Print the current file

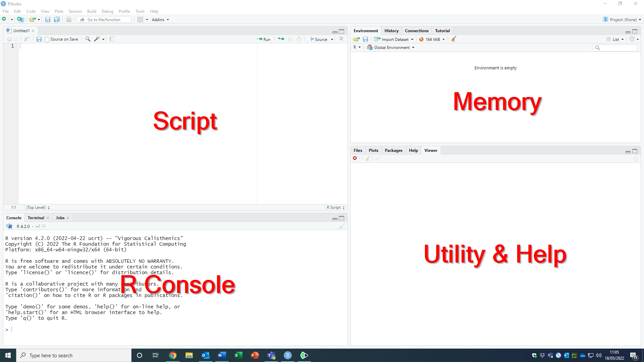point(69,19)
